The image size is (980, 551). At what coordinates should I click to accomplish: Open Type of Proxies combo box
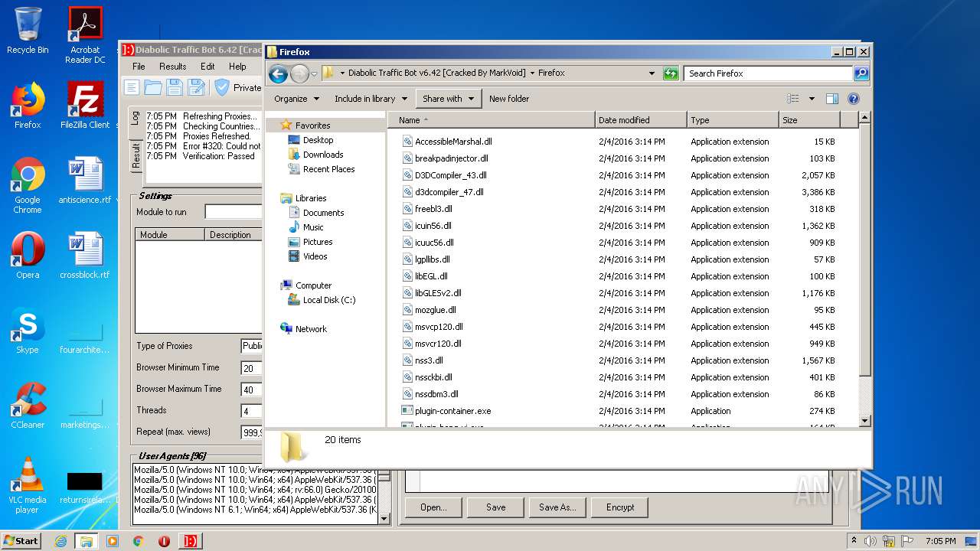click(252, 346)
